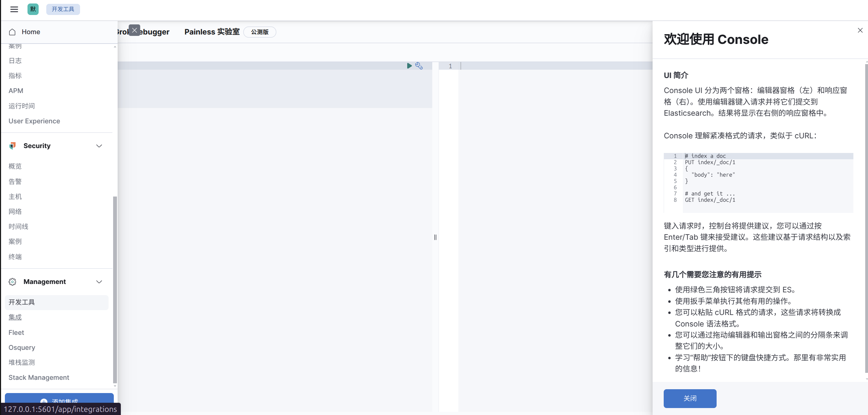Open Security 时间线 page
Image resolution: width=868 pixels, height=415 pixels.
[18, 226]
